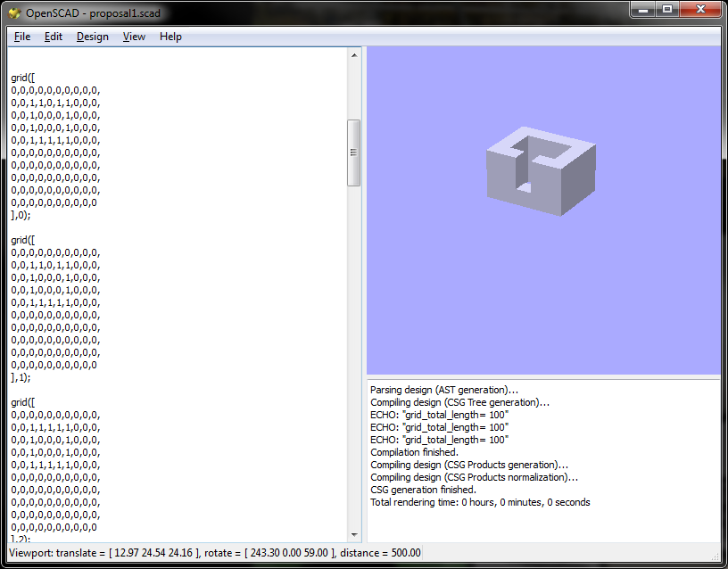Click the '],0);' line in the editor
Screen dimensions: 728x569
(21, 215)
